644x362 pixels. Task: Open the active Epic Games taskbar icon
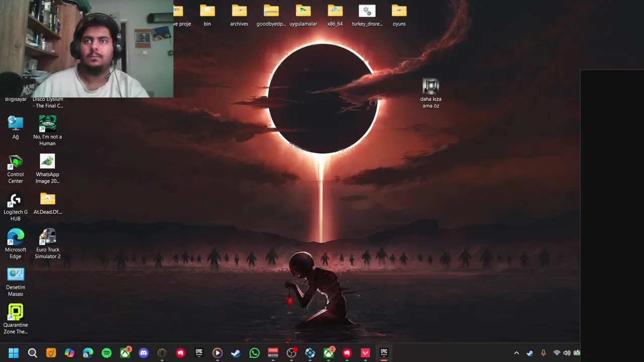click(384, 353)
